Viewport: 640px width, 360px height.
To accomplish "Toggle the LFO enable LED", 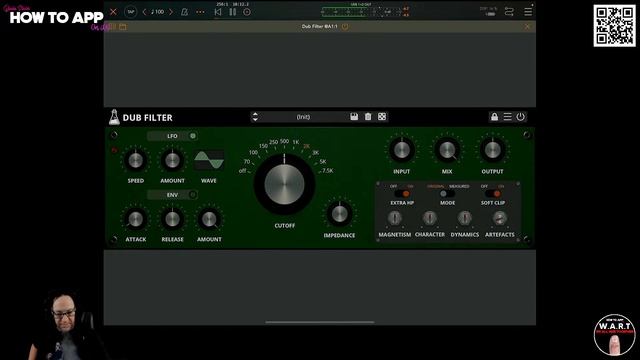I will click(x=193, y=136).
